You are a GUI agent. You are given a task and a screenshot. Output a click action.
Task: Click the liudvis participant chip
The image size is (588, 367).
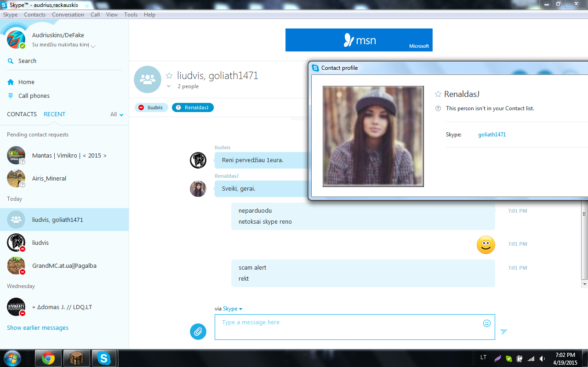coord(151,107)
